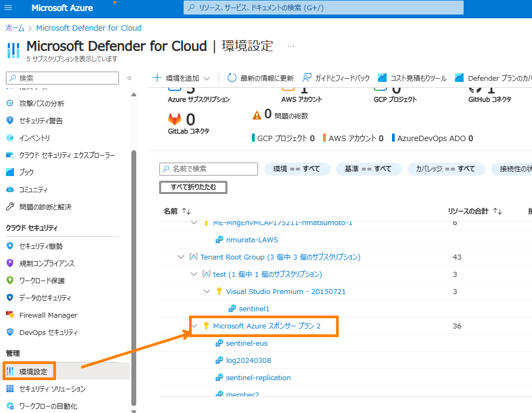Open the sentinel-replication workspace link

pyautogui.click(x=258, y=377)
